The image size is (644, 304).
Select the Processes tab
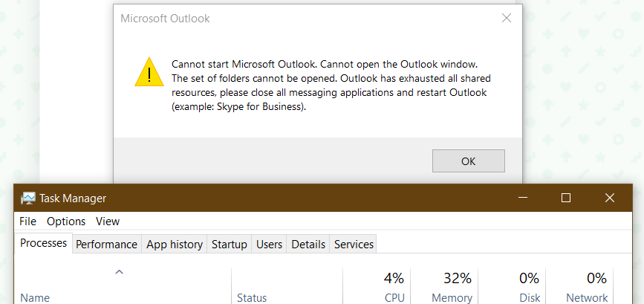(43, 243)
